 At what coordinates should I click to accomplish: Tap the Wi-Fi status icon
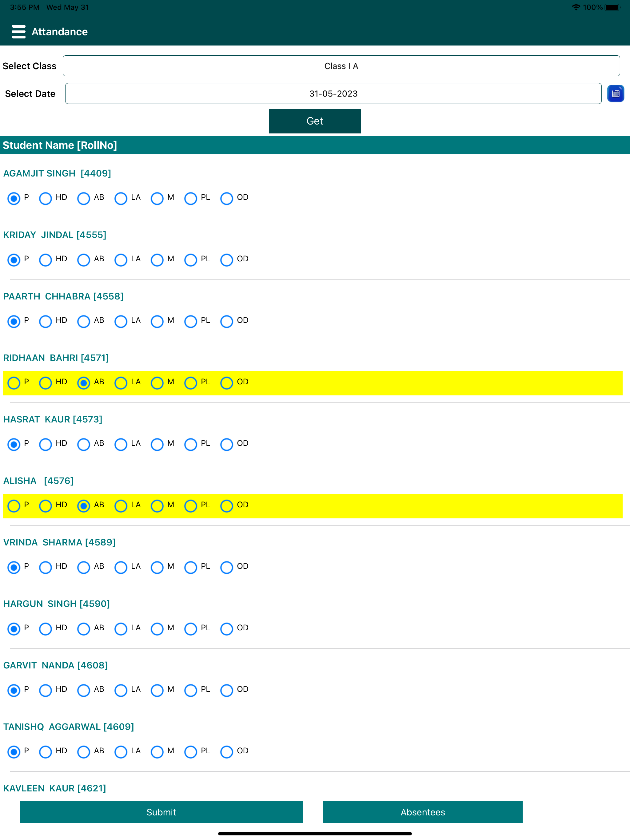576,7
